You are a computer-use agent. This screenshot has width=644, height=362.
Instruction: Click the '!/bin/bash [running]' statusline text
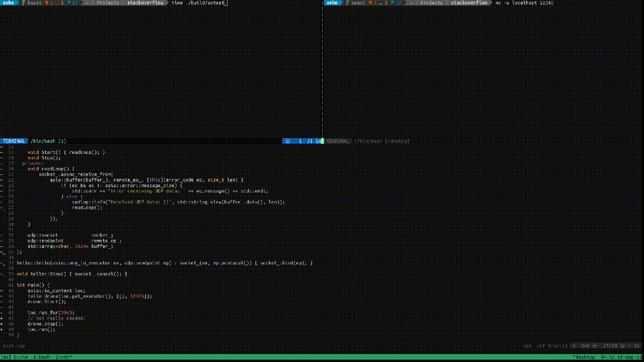382,141
